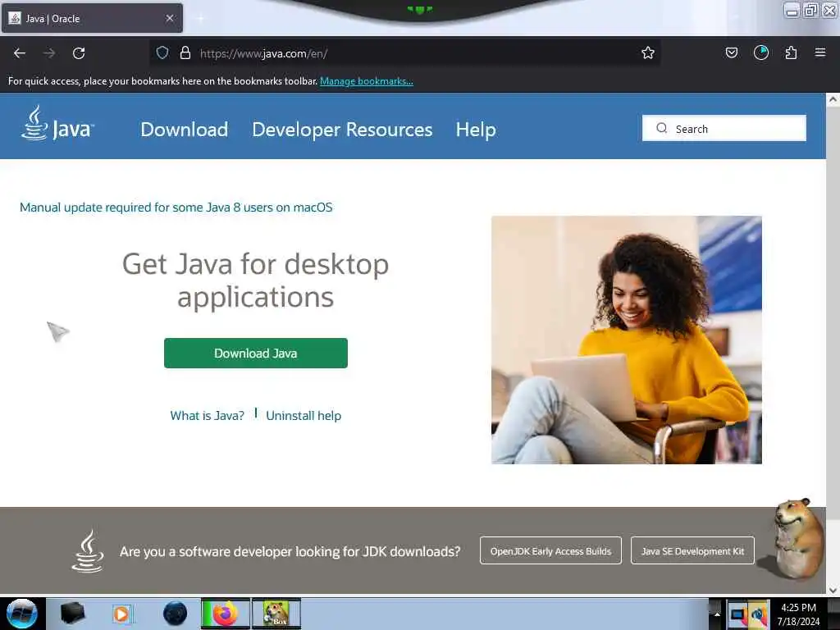Click the Manage bookmarks... link
The height and width of the screenshot is (630, 840).
tap(367, 81)
